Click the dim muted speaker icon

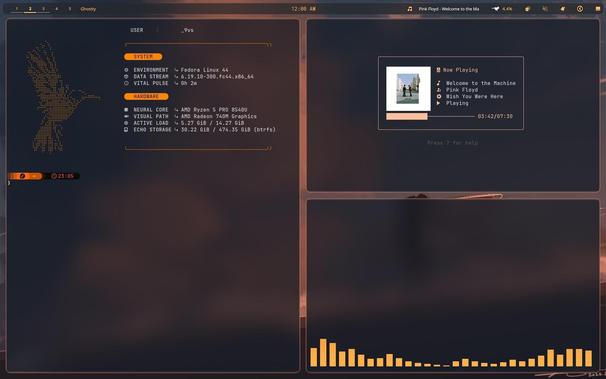(545, 9)
